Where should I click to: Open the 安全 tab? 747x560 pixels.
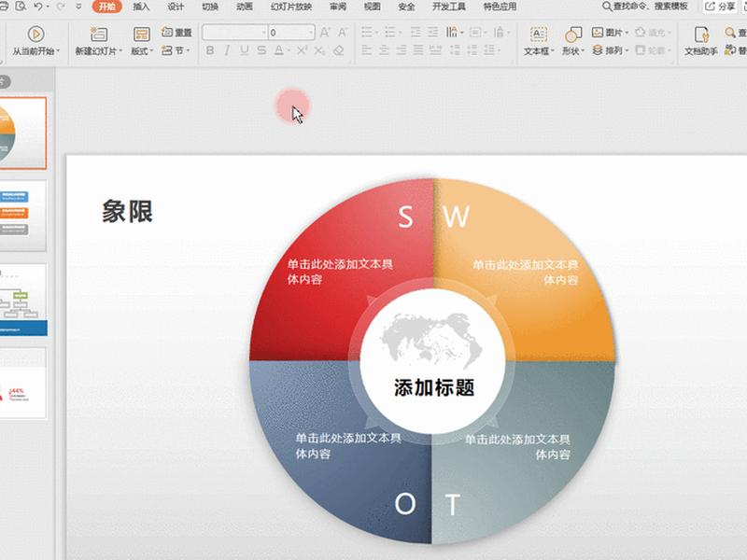pos(406,7)
